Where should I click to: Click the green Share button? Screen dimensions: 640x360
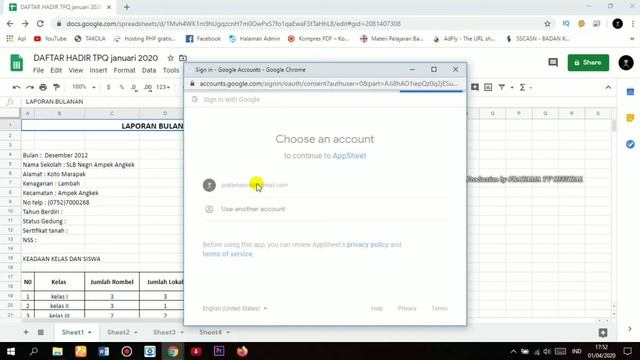pyautogui.click(x=588, y=62)
